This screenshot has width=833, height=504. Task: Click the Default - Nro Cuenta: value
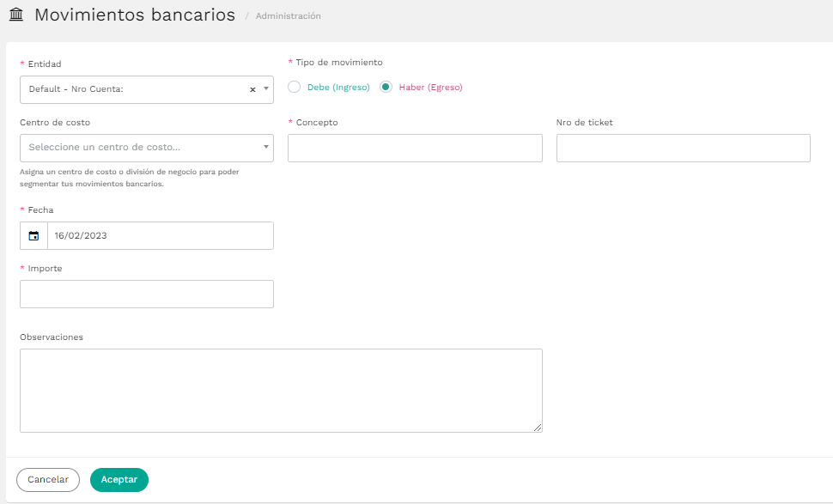(x=76, y=88)
